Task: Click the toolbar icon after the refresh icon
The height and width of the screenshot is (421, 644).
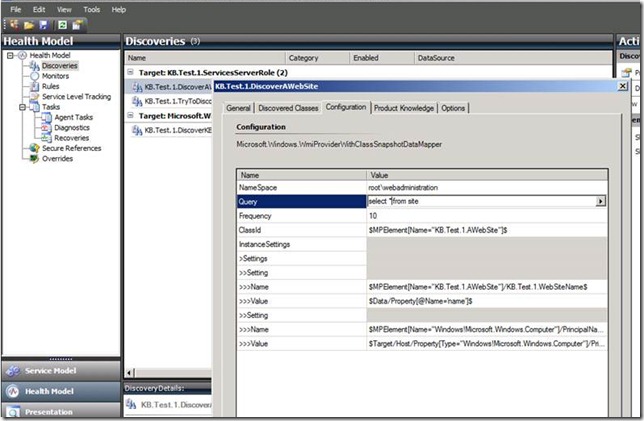Action: [77, 25]
